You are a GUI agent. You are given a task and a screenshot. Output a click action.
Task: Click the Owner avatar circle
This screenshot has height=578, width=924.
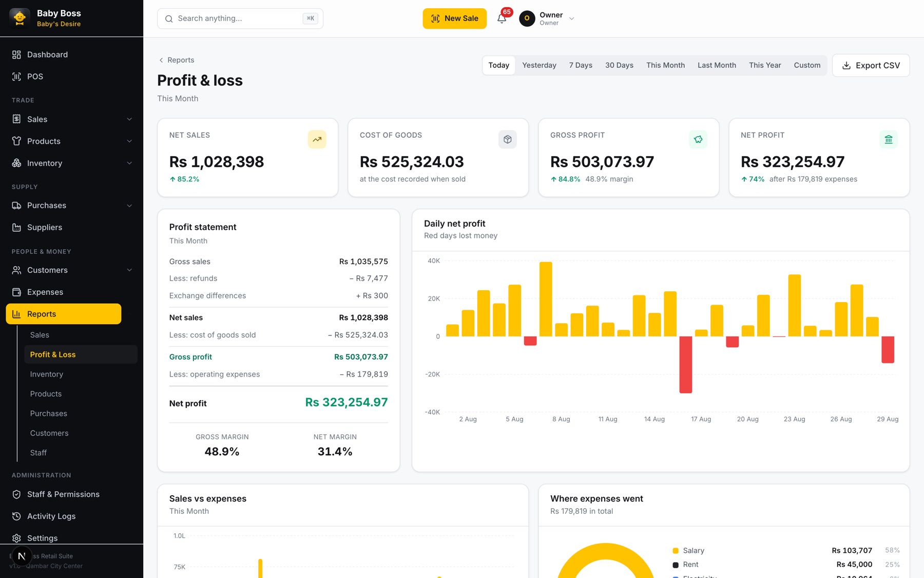click(x=527, y=18)
